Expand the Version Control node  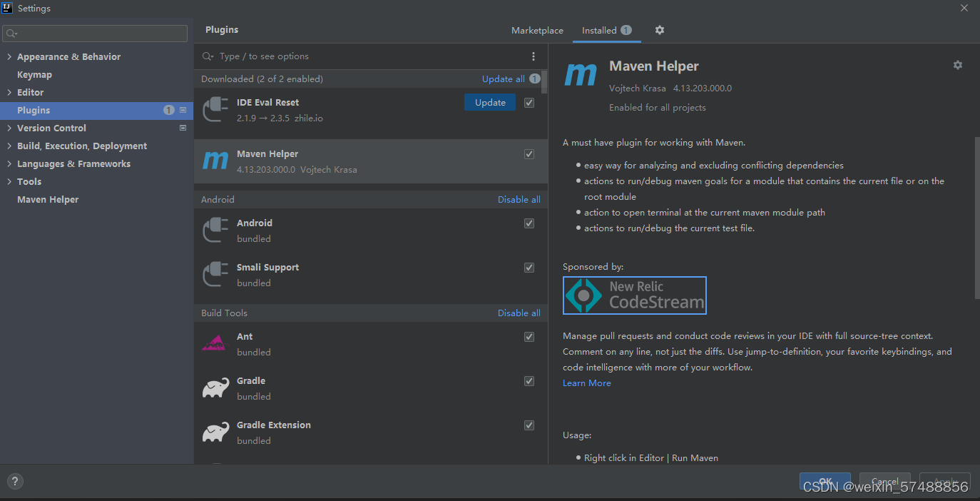pyautogui.click(x=9, y=128)
